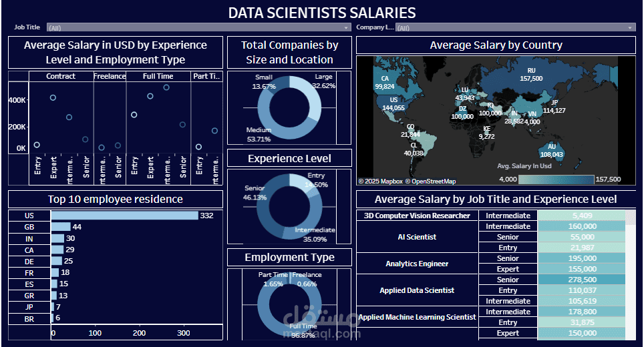The image size is (644, 347).
Task: Select the Small 13.67% donut label
Action: pyautogui.click(x=264, y=81)
